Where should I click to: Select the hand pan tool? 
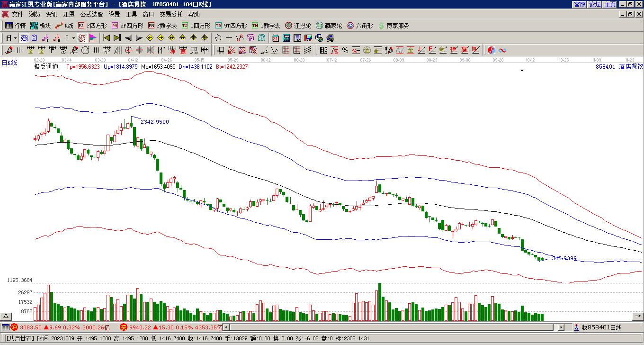pyautogui.click(x=218, y=38)
